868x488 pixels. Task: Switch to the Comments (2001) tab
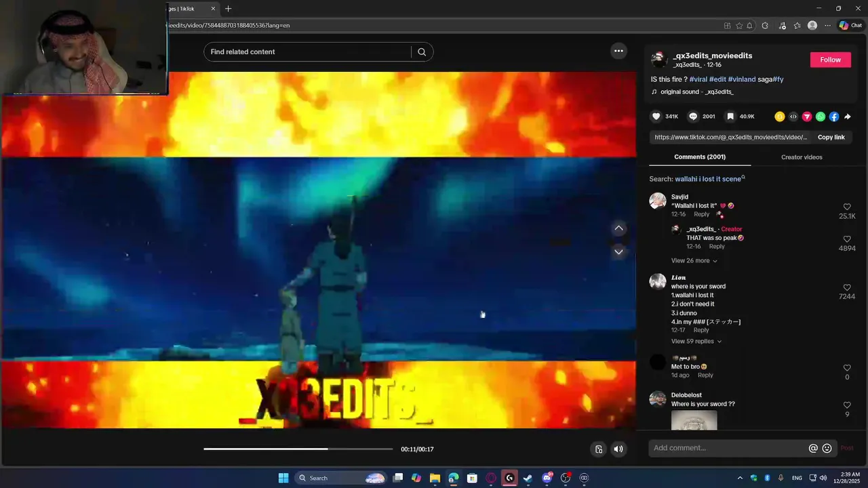pos(700,157)
